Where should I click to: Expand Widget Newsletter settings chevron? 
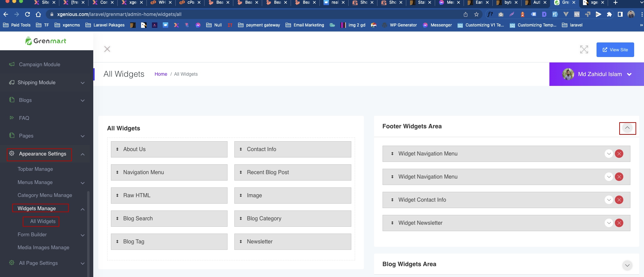click(609, 223)
